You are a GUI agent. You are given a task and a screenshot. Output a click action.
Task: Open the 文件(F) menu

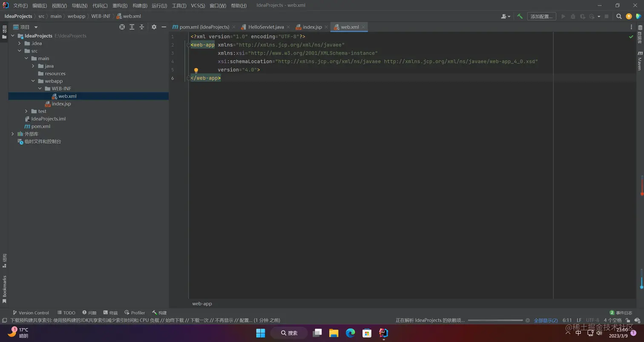coord(20,6)
